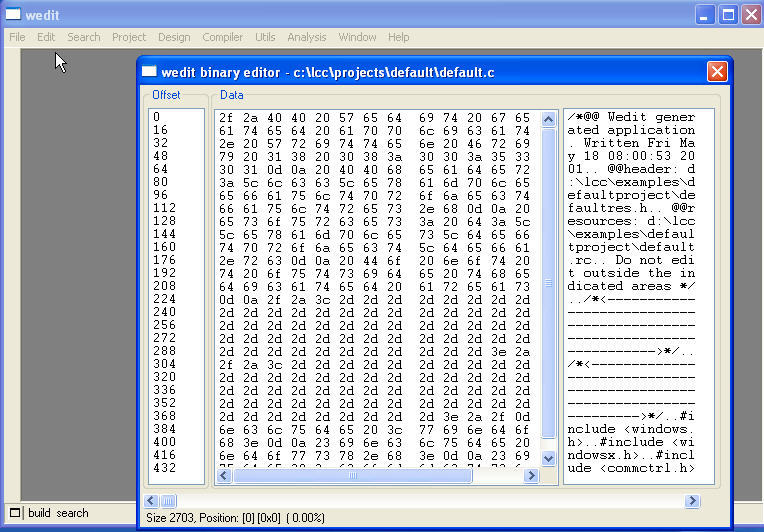This screenshot has height=532, width=764.
Task: Close the wedit main window
Action: [752, 15]
